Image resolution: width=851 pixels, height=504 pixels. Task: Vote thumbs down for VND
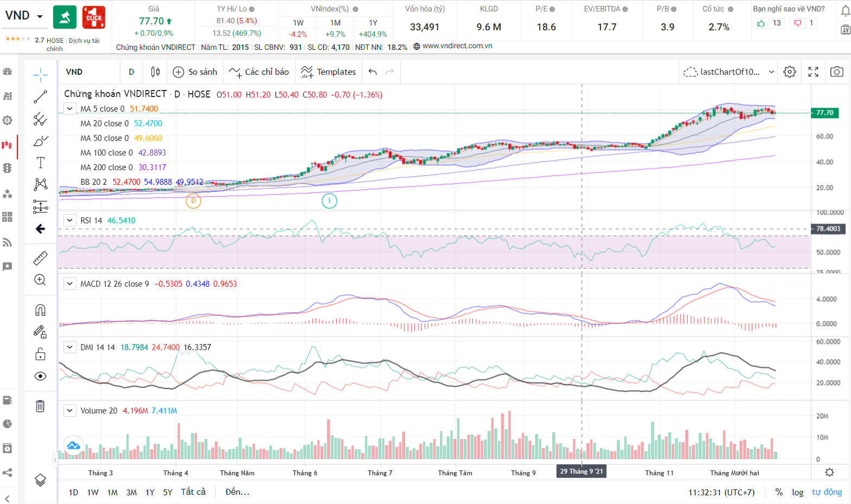coord(797,23)
